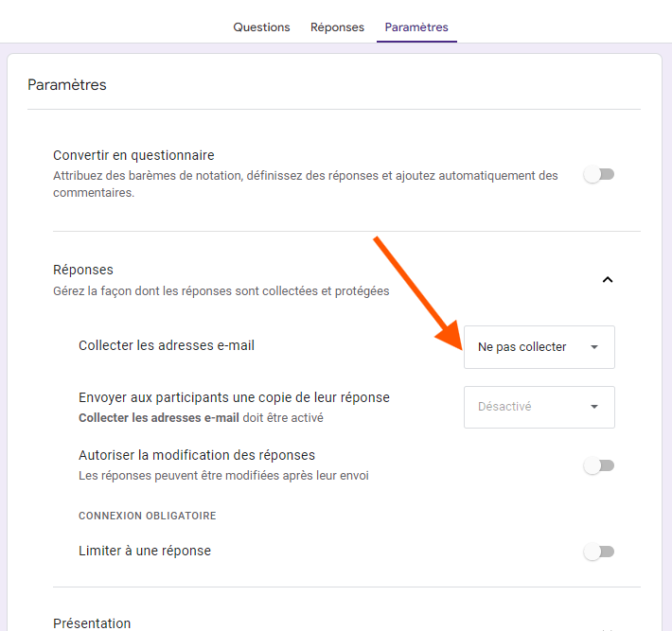
Task: Enable Convertir en questionnaire switch
Action: pyautogui.click(x=599, y=174)
